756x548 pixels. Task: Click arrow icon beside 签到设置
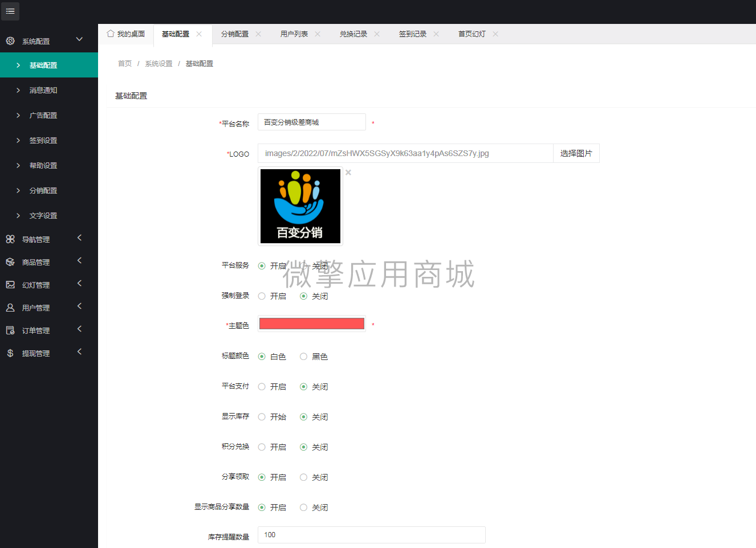click(x=18, y=140)
